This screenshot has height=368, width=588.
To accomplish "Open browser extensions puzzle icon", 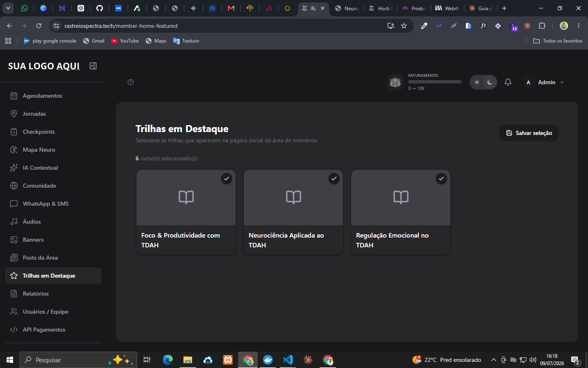I will click(542, 26).
